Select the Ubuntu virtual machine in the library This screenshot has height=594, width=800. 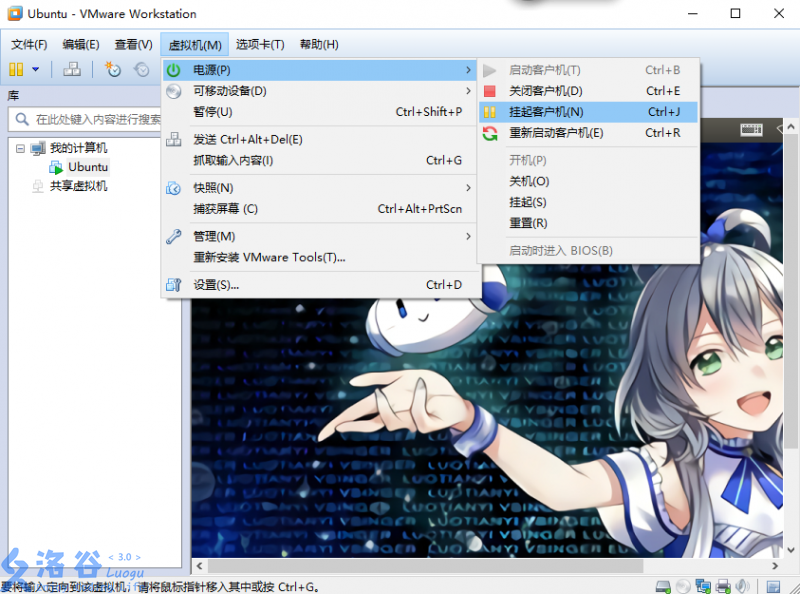coord(88,167)
